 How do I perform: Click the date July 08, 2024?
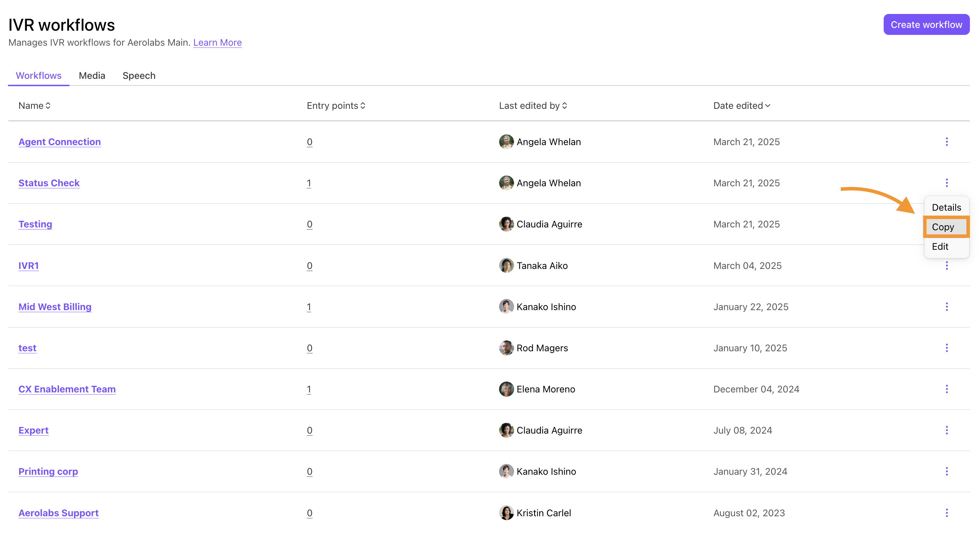click(x=742, y=430)
